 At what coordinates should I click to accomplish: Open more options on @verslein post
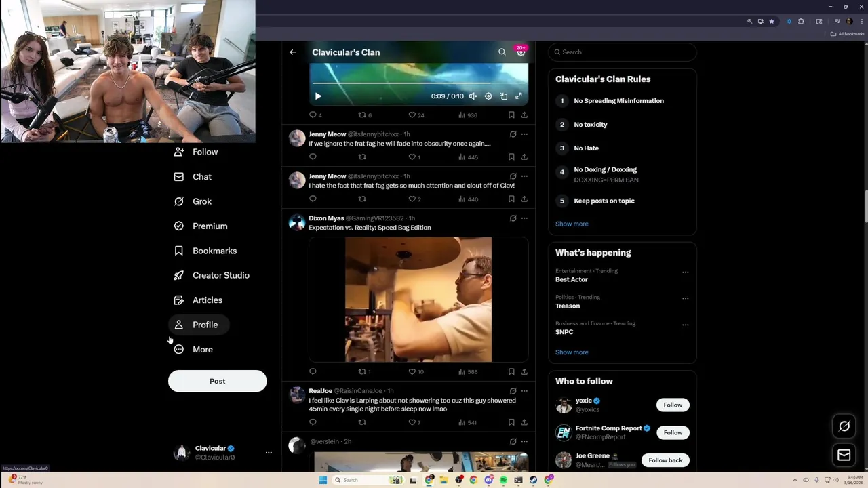tap(524, 441)
